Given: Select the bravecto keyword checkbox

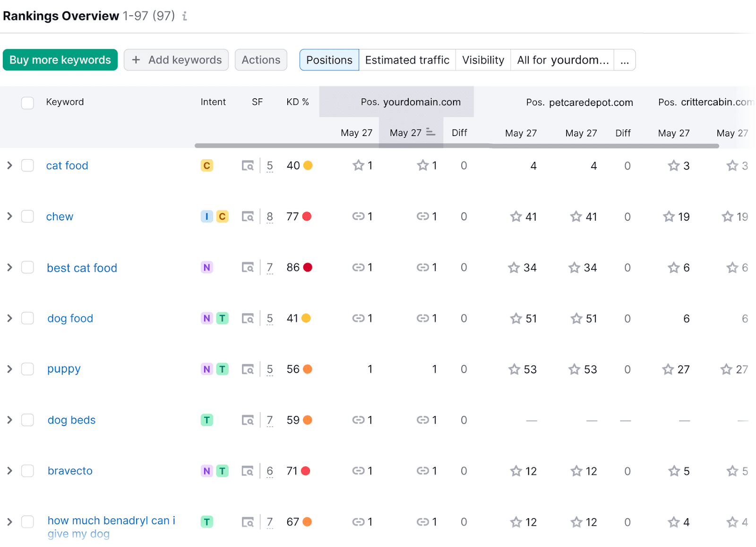Looking at the screenshot, I should pos(27,470).
